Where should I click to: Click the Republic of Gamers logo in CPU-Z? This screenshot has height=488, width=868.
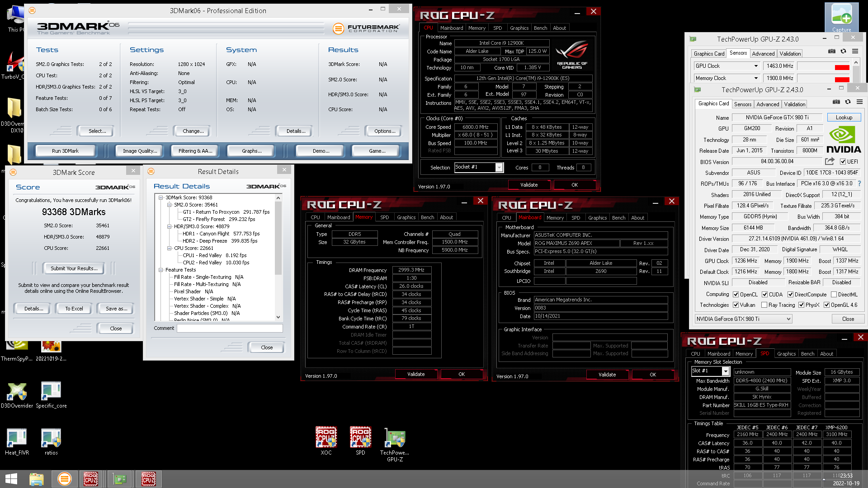(572, 55)
